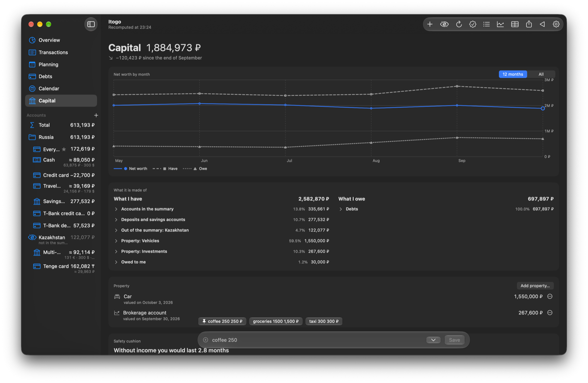The height and width of the screenshot is (383, 588).
Task: Click the plus icon in the top toolbar
Action: point(430,24)
